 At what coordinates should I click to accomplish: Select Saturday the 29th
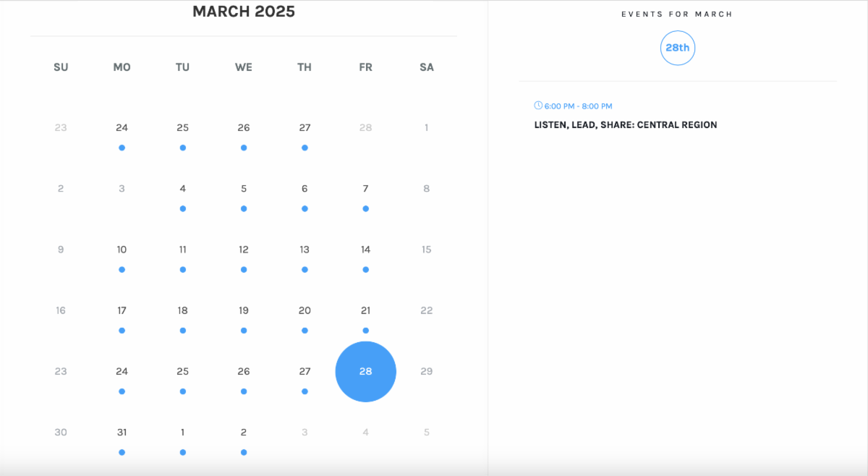(x=427, y=371)
